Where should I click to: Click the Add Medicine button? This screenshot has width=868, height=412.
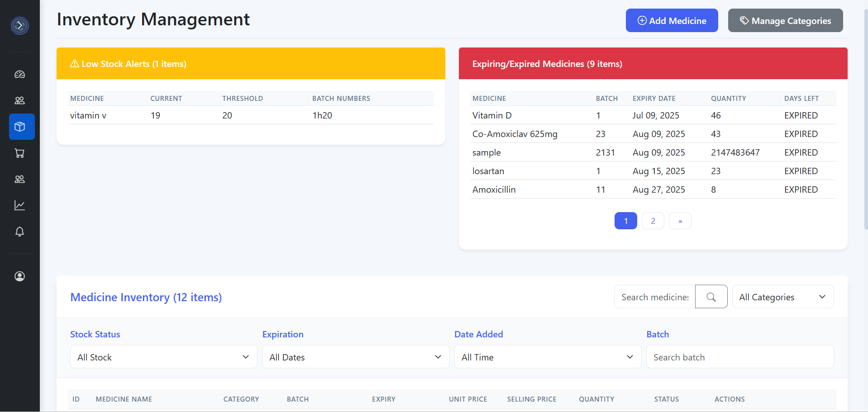[x=672, y=21]
